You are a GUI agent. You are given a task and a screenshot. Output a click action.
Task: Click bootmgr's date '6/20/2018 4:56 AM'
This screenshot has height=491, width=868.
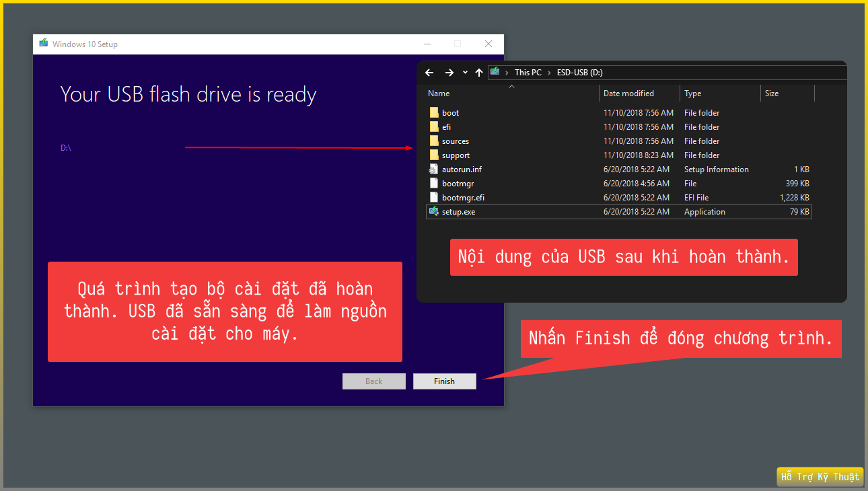tap(637, 184)
